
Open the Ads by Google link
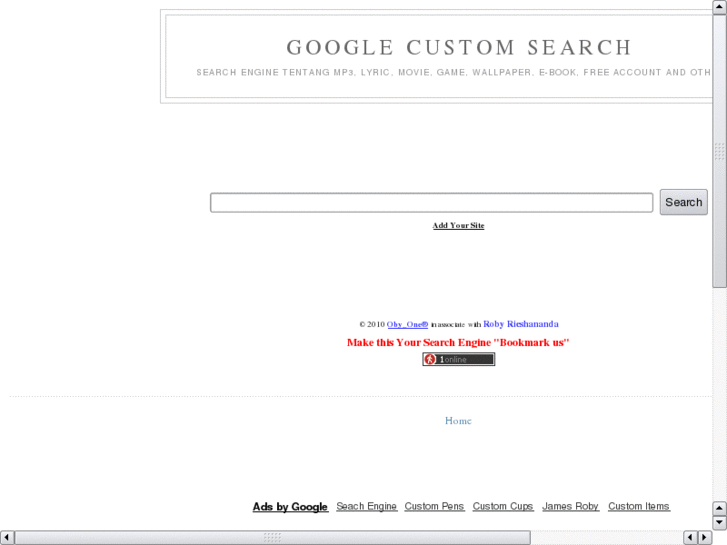pyautogui.click(x=290, y=507)
